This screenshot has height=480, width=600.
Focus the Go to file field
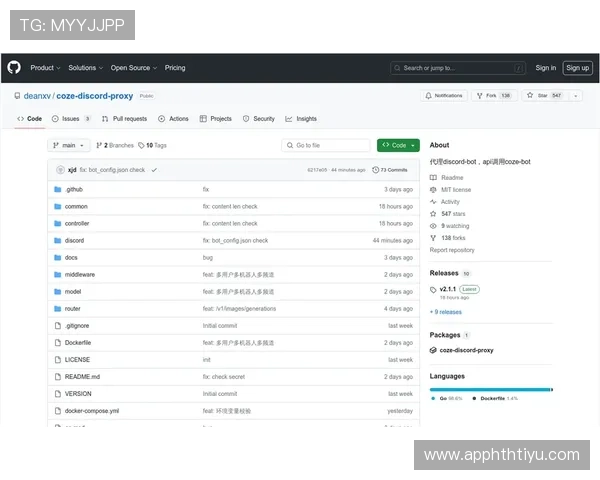point(326,145)
